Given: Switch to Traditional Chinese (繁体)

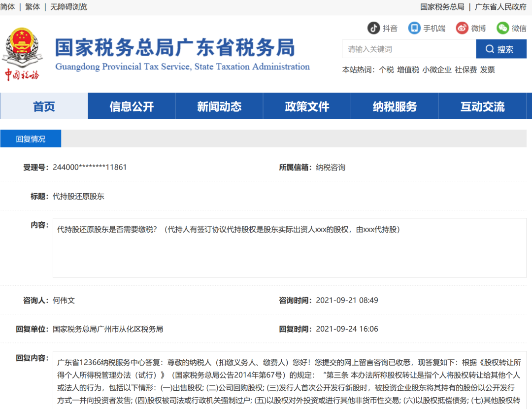Looking at the screenshot, I should click(33, 7).
